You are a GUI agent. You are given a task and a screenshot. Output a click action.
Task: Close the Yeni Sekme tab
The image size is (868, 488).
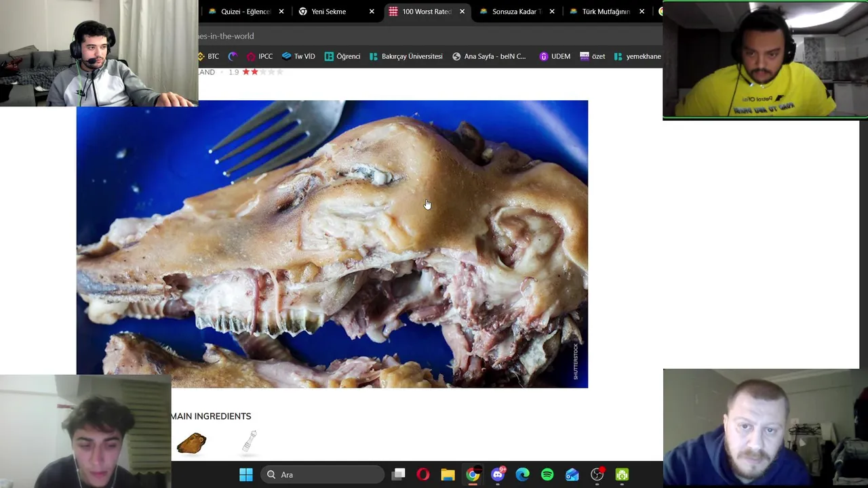372,12
